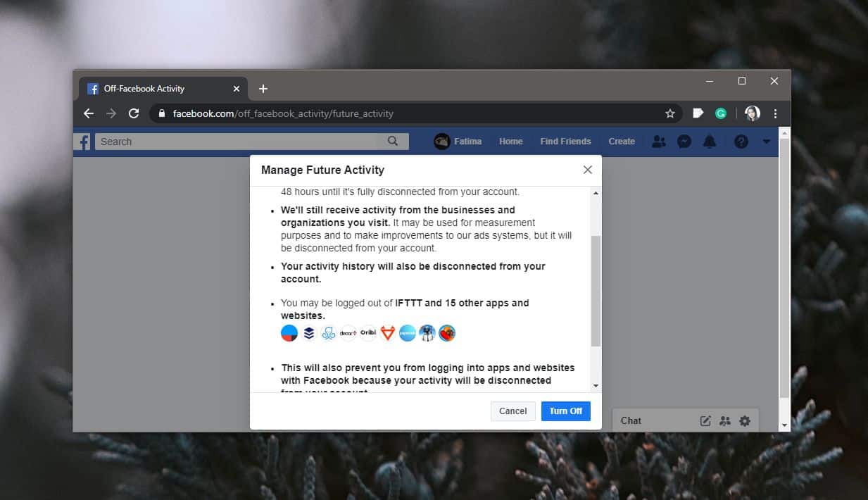Open the Chrome profile avatar

click(x=753, y=113)
